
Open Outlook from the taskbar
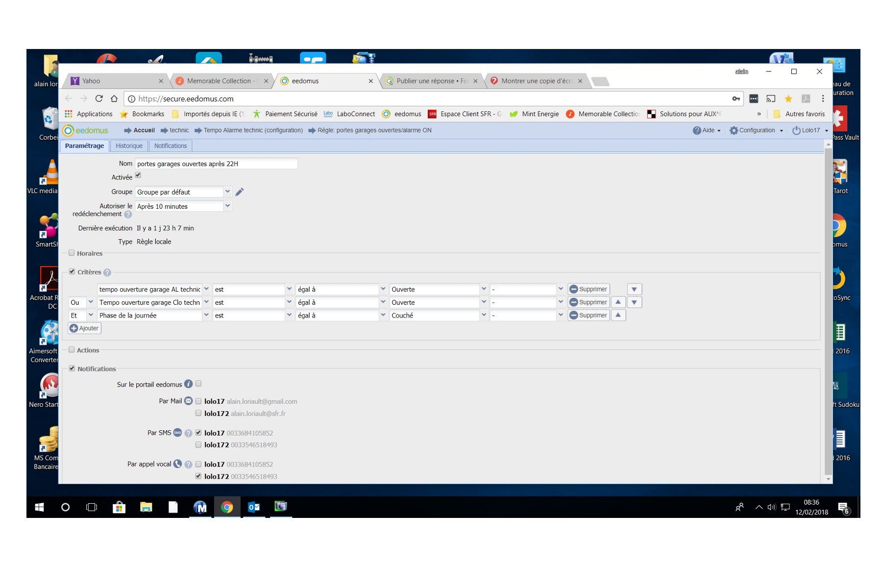(x=253, y=507)
